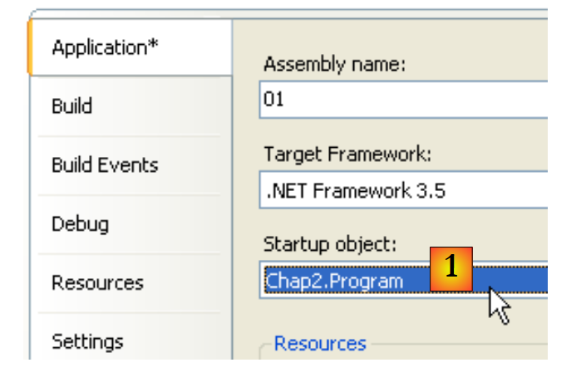Place cursor on the 01 text
581x392 pixels.
tap(274, 100)
